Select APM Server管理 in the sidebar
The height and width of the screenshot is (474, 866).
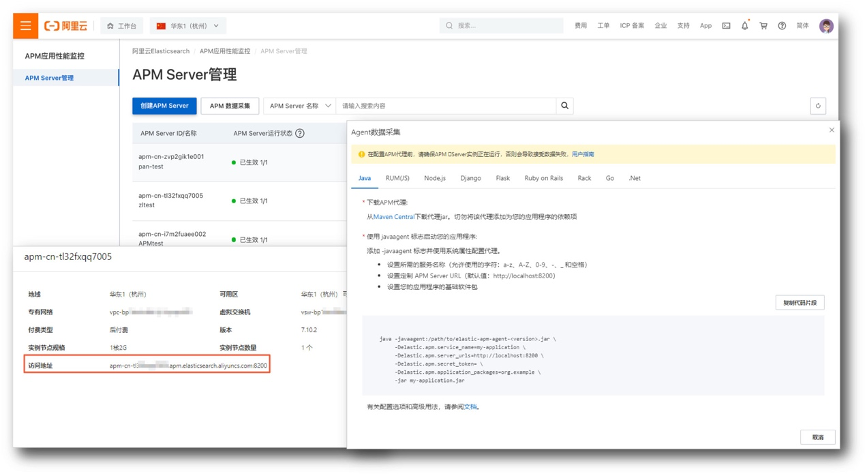pos(66,78)
